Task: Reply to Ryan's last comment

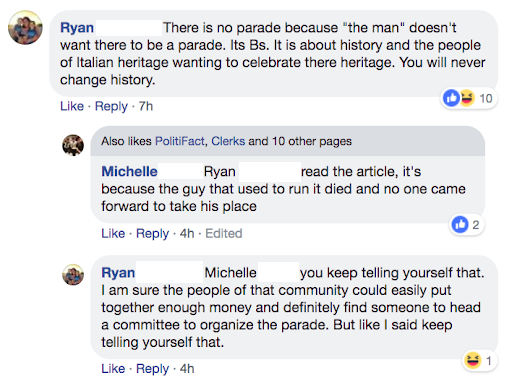Action: (153, 369)
